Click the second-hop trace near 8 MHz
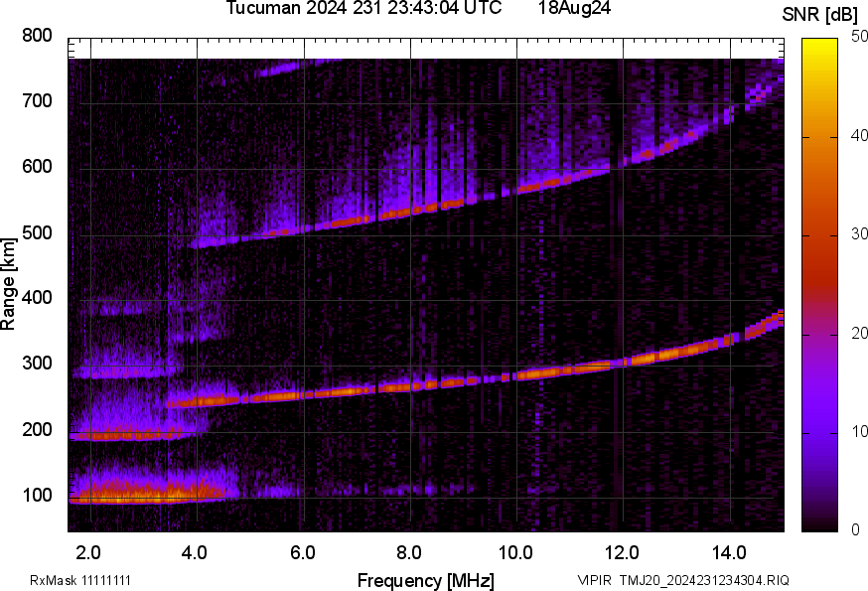The height and width of the screenshot is (591, 868). [411, 211]
